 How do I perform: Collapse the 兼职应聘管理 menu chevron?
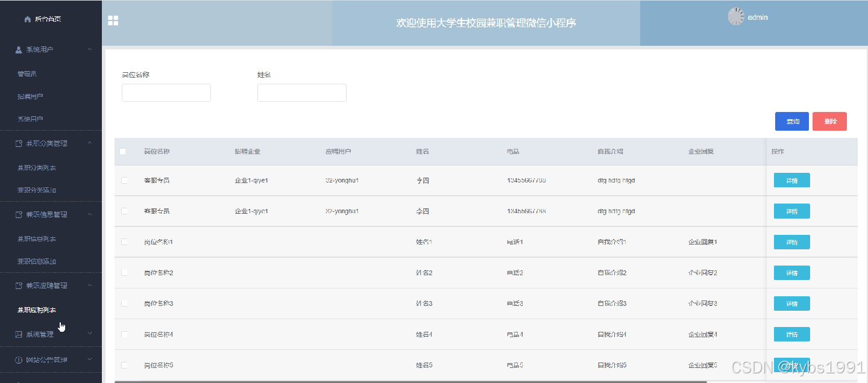tap(90, 285)
